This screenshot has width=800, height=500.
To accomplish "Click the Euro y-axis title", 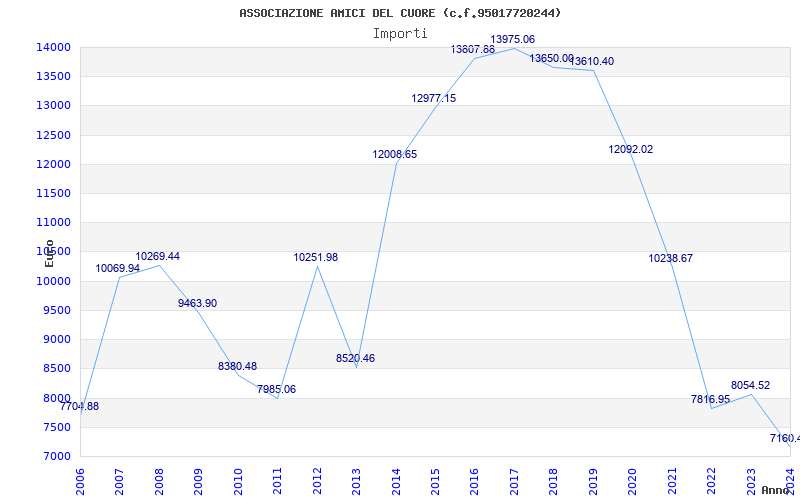I will point(49,254).
